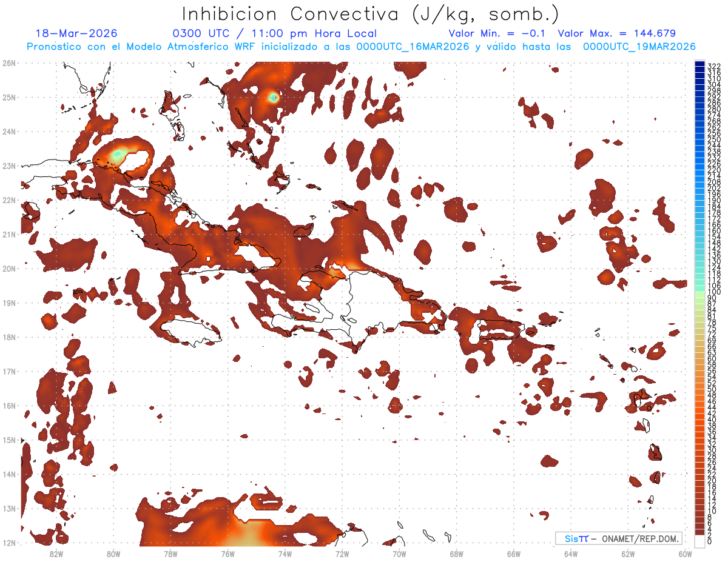Click the 25N latitude label
This screenshot has width=728, height=562.
tap(8, 97)
